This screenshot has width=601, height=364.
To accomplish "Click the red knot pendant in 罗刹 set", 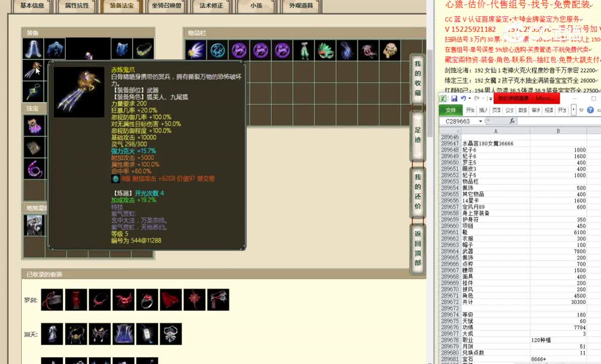I will tap(195, 300).
